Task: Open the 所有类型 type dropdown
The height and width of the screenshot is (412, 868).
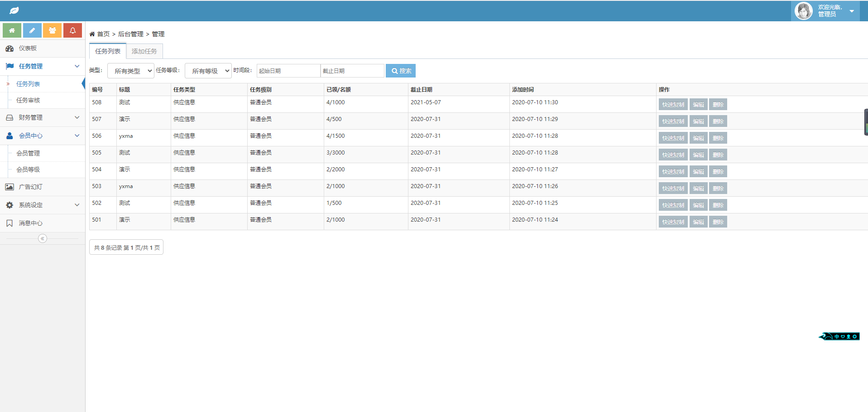Action: tap(131, 71)
